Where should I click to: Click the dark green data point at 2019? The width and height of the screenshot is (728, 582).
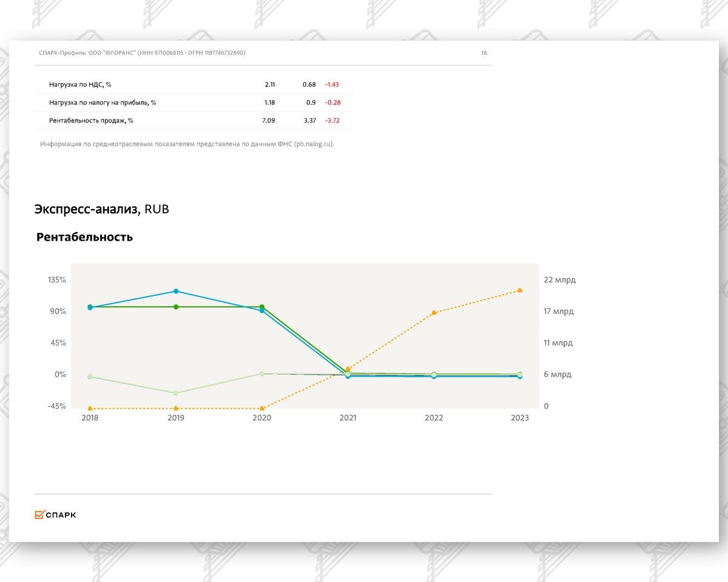point(176,307)
